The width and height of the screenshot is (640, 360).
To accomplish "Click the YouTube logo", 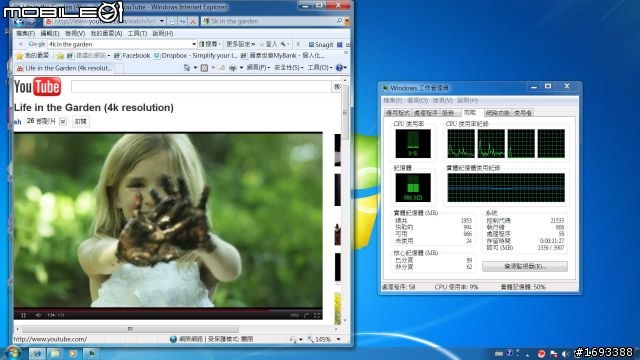I will tap(38, 87).
